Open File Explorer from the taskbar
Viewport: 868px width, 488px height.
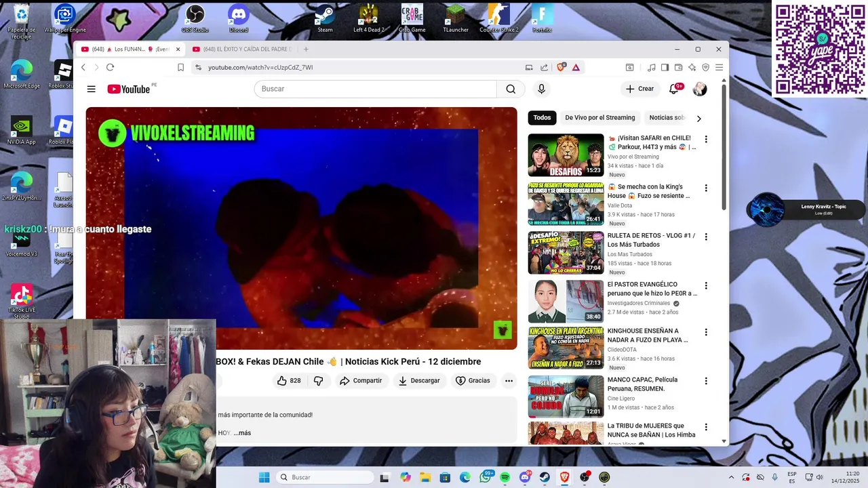click(x=425, y=477)
